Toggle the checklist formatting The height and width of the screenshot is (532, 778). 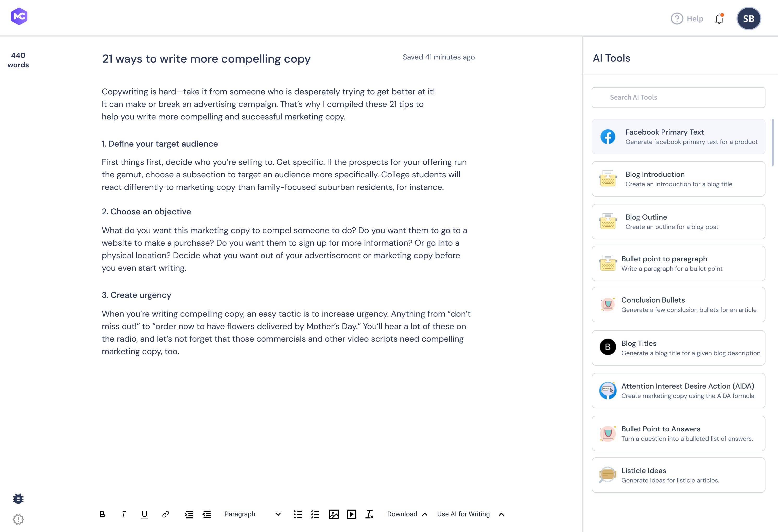(315, 514)
